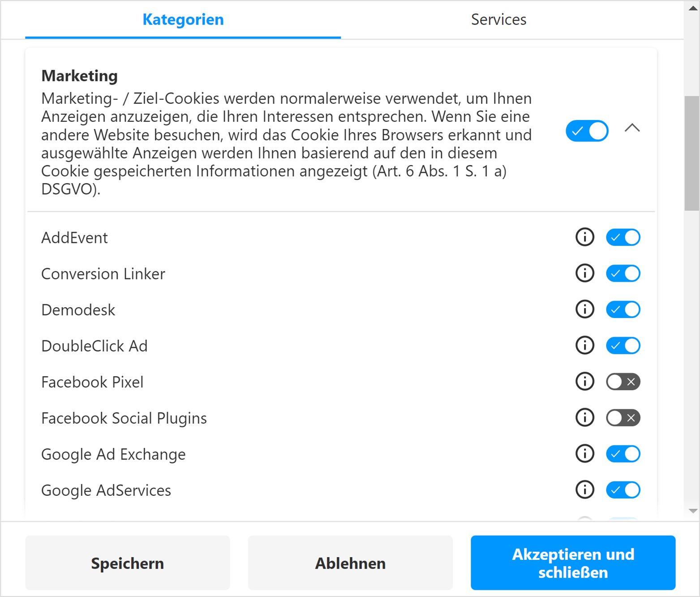Screen dimensions: 700x597
Task: Click Google Ad Exchange info icon
Action: point(584,454)
